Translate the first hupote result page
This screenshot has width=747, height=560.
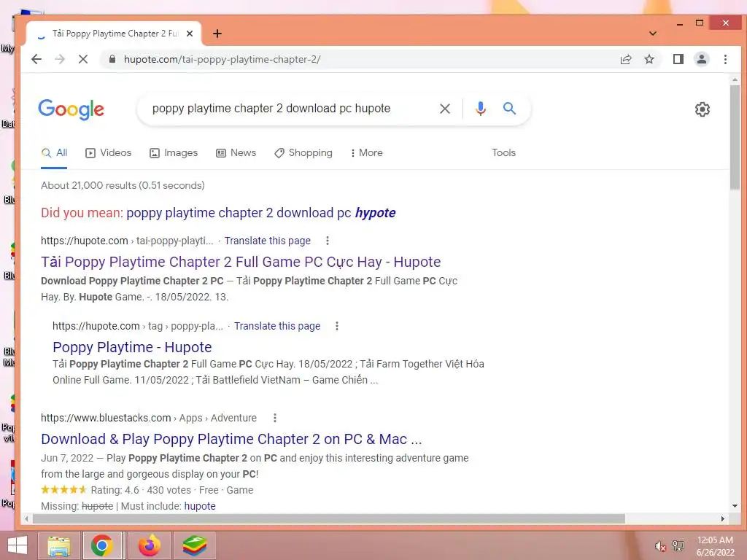click(267, 241)
